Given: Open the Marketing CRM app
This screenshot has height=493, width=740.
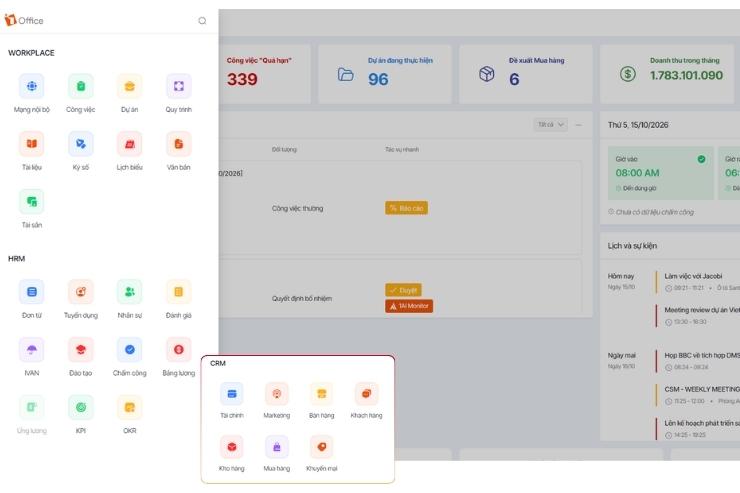Looking at the screenshot, I should click(277, 393).
